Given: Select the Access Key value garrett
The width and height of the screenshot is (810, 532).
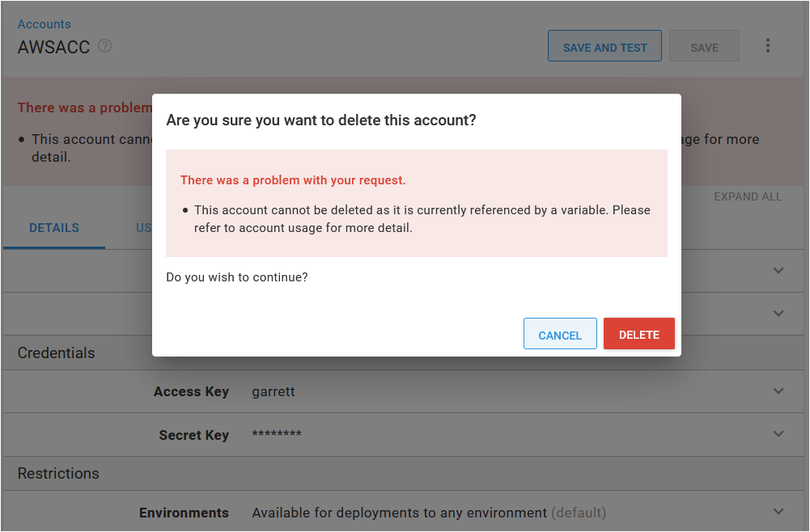Looking at the screenshot, I should (x=273, y=391).
